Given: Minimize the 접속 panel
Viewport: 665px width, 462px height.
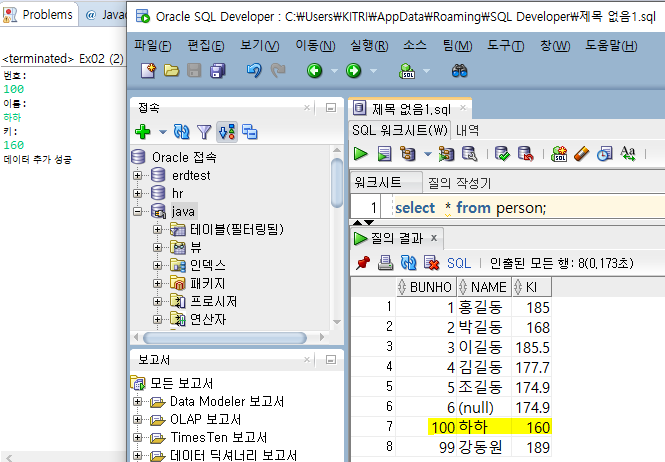Looking at the screenshot, I should (331, 108).
